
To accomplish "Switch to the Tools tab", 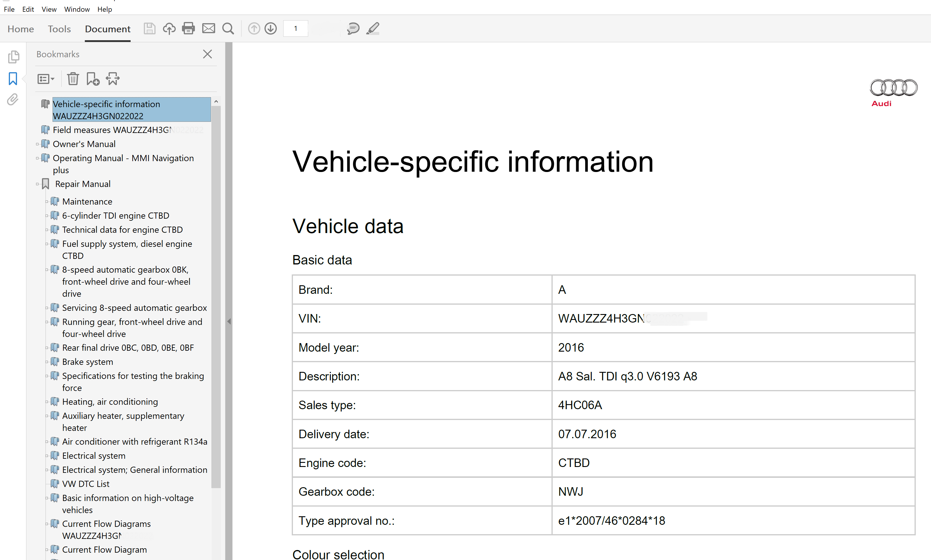I will (x=59, y=29).
